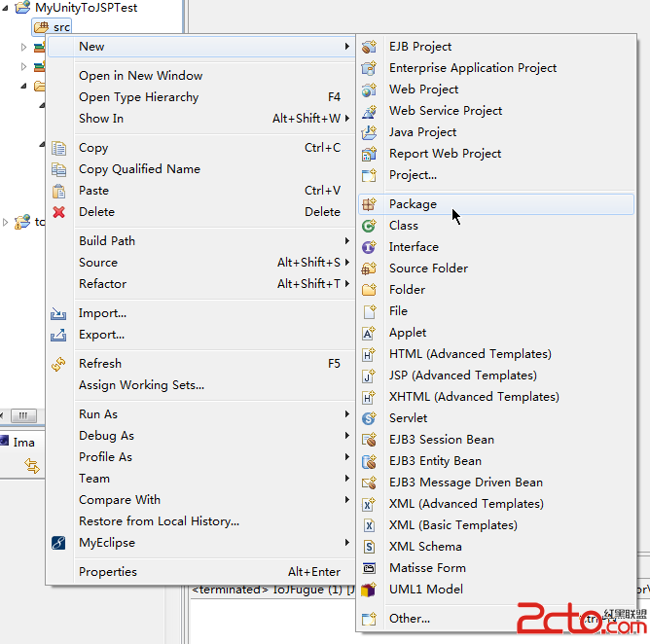Click the EJB Project icon
650x644 pixels.
tap(369, 47)
